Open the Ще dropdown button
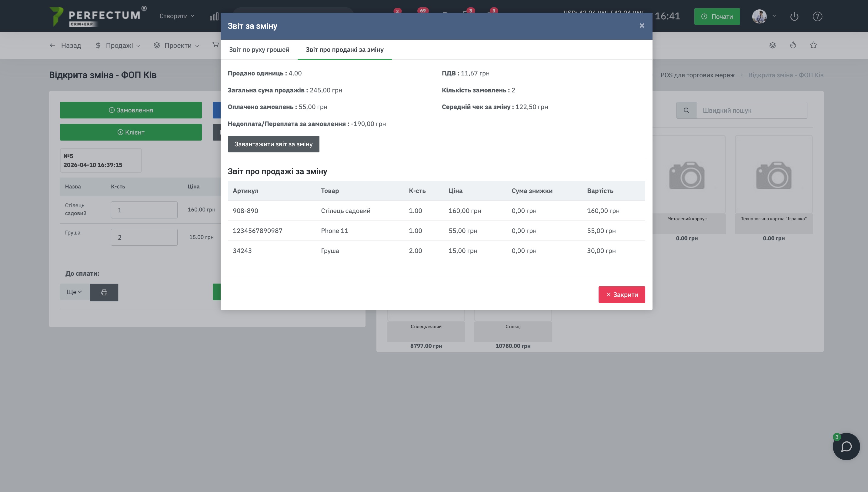The image size is (868, 492). (x=74, y=292)
